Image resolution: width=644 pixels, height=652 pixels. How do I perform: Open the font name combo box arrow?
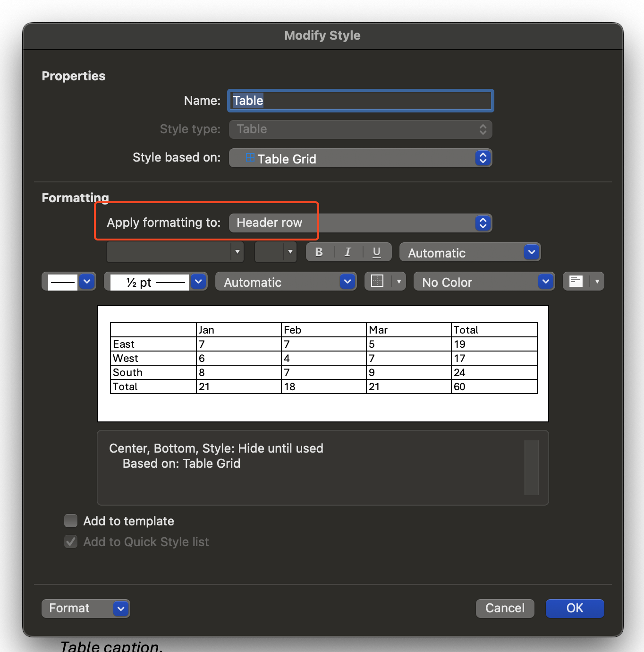coord(237,252)
